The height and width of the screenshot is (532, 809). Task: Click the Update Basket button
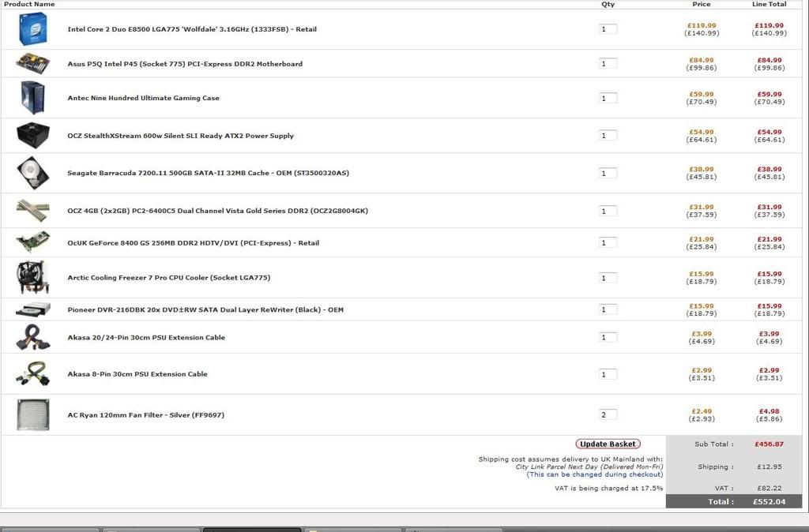(x=608, y=444)
